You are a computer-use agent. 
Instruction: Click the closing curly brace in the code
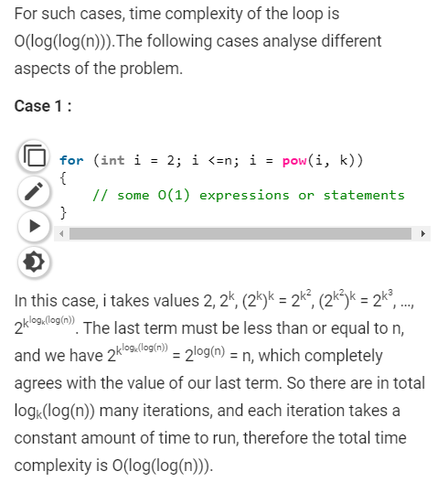tap(63, 212)
